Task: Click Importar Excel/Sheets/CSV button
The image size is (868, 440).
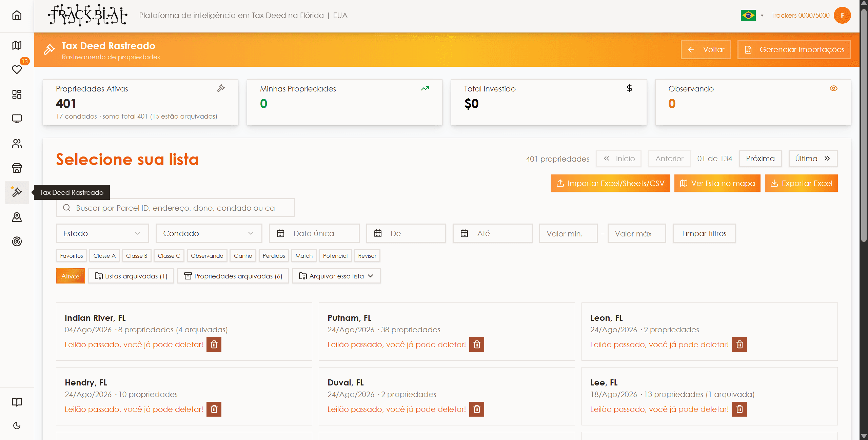Action: pyautogui.click(x=610, y=183)
